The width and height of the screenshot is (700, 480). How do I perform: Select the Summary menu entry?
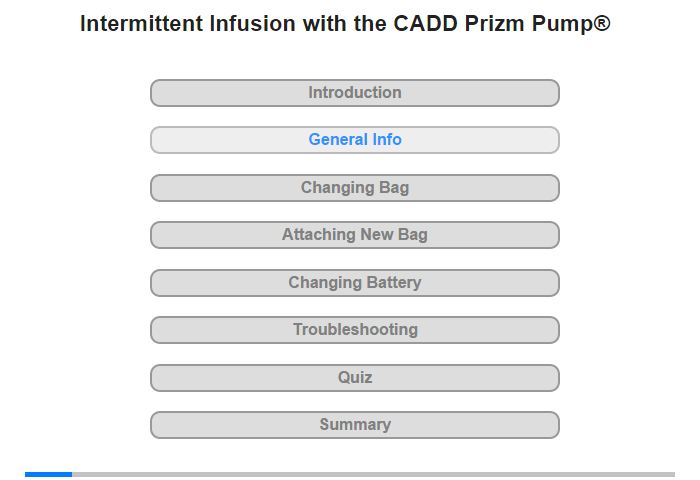[x=354, y=425]
